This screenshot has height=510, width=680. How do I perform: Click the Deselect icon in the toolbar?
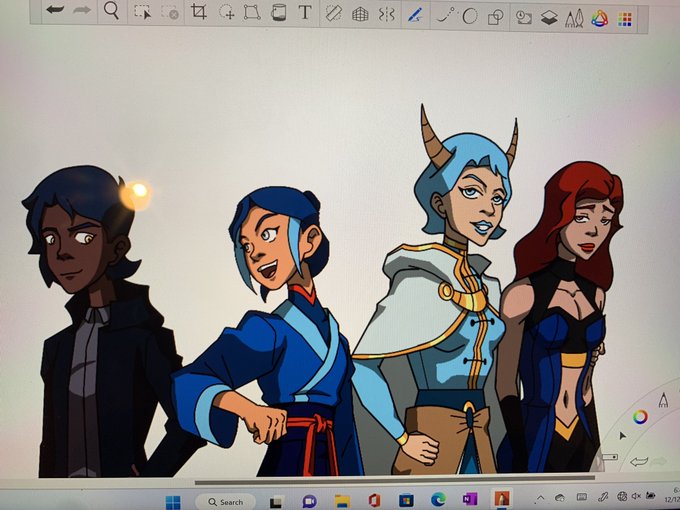tap(170, 12)
